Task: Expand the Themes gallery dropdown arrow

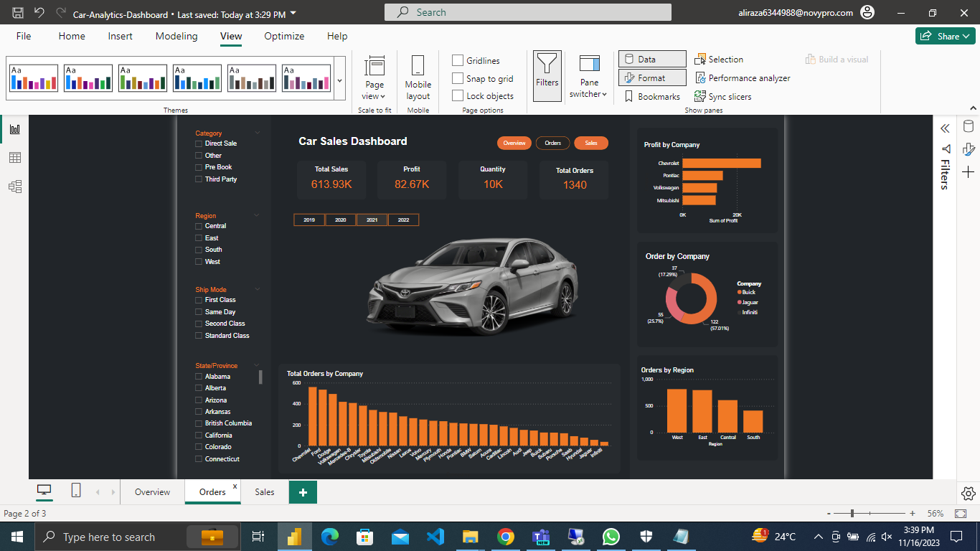Action: 339,81
